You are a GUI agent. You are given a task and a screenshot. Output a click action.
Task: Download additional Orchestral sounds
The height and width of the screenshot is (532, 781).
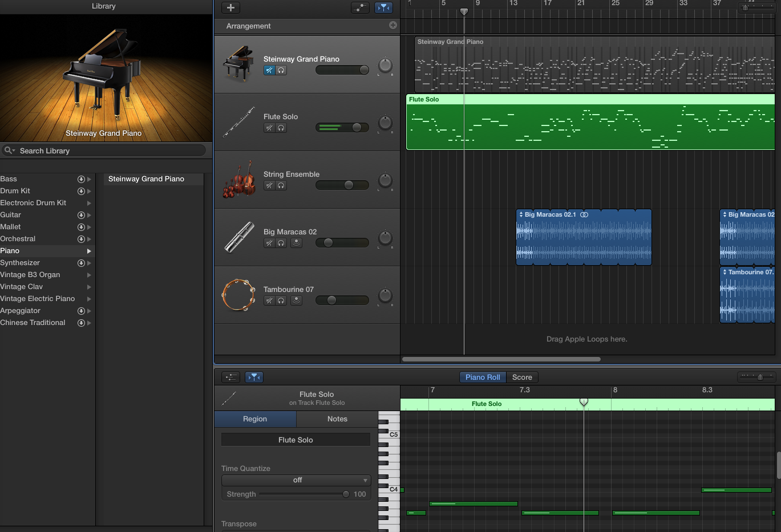pyautogui.click(x=81, y=239)
